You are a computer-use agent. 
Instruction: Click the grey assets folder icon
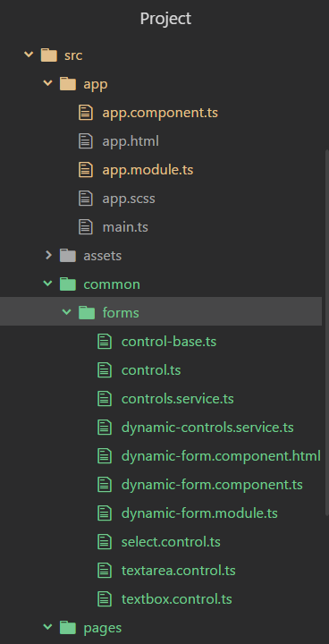68,256
